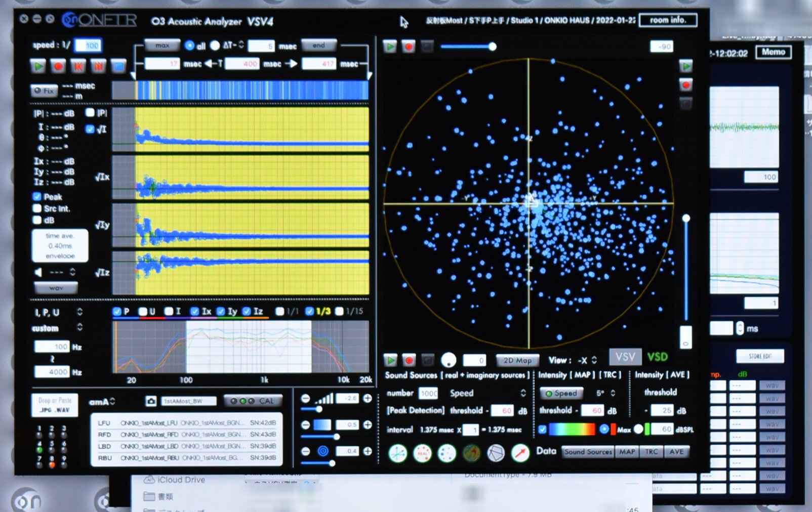The height and width of the screenshot is (512, 812).
Task: Click the wav button
Action: click(x=56, y=288)
